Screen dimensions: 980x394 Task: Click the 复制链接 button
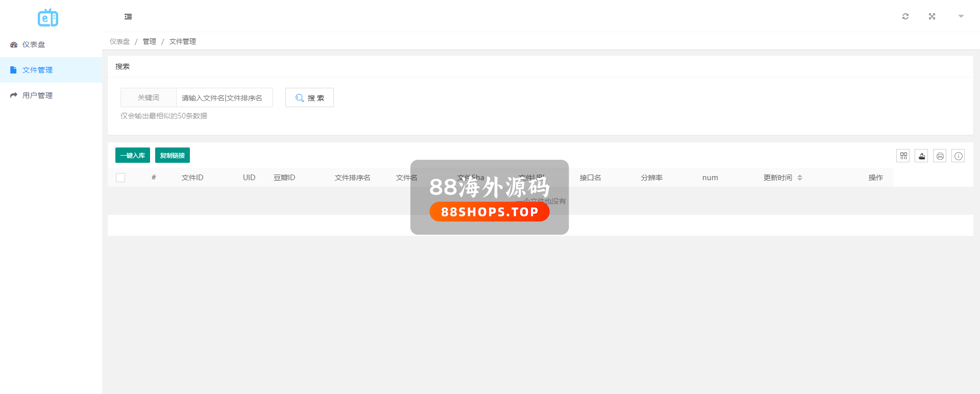coord(173,155)
